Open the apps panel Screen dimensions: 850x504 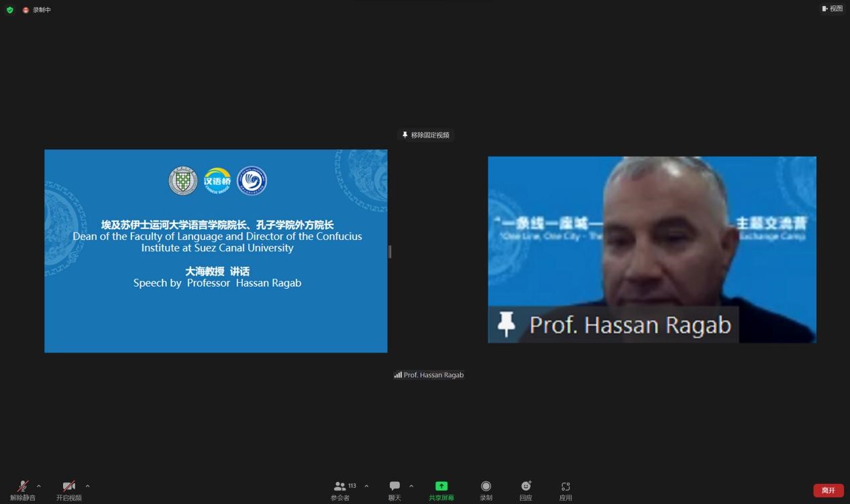coord(566,489)
